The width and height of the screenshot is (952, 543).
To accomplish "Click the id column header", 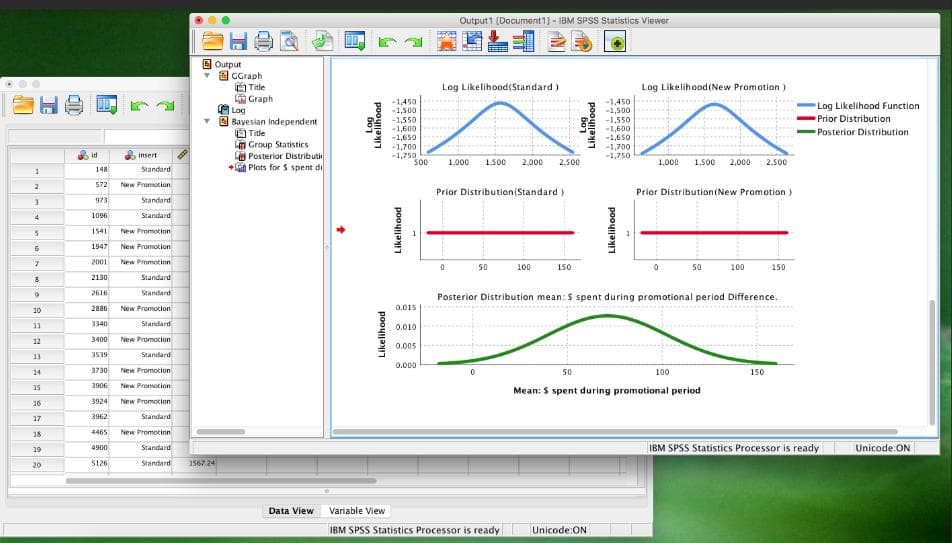I will [87, 155].
